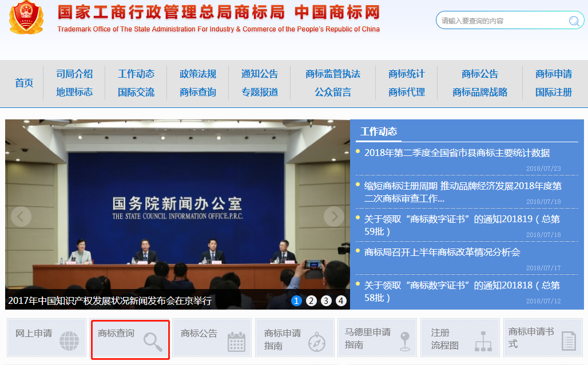Advance carousel with right arrow
Viewport: 588px width, 365px height.
tap(334, 216)
